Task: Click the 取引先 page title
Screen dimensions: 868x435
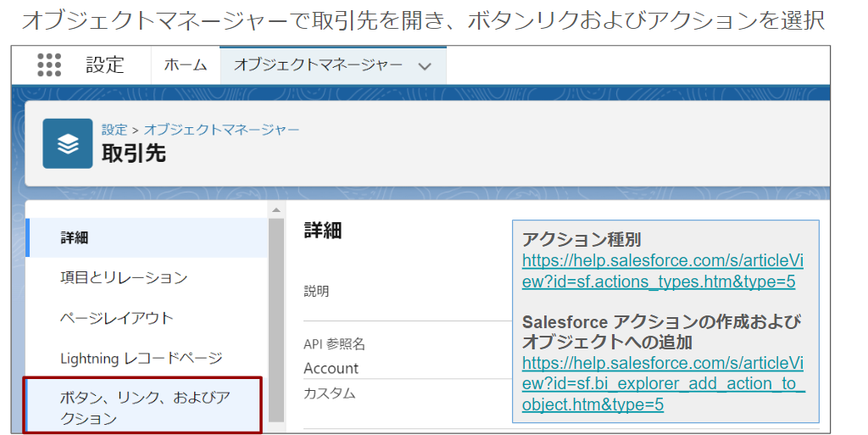Action: click(x=133, y=153)
